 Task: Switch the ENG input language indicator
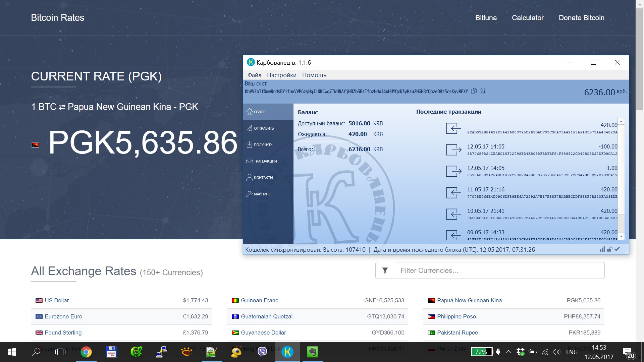(572, 352)
